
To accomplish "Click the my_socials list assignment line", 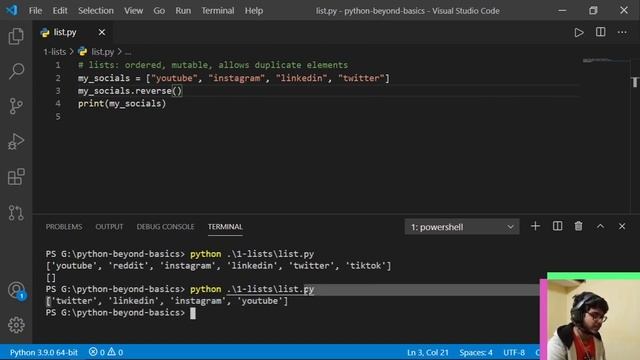I will pos(233,78).
